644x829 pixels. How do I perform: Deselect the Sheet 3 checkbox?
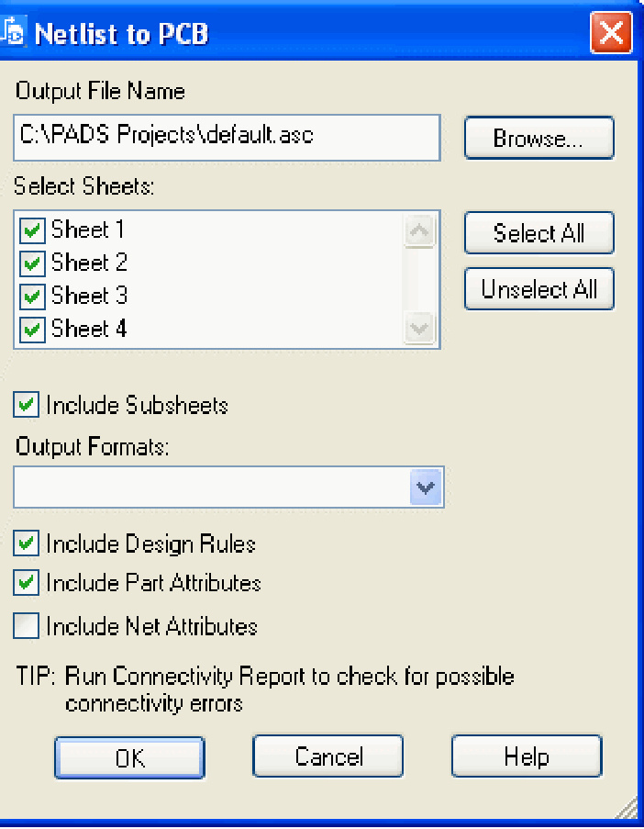[x=33, y=297]
